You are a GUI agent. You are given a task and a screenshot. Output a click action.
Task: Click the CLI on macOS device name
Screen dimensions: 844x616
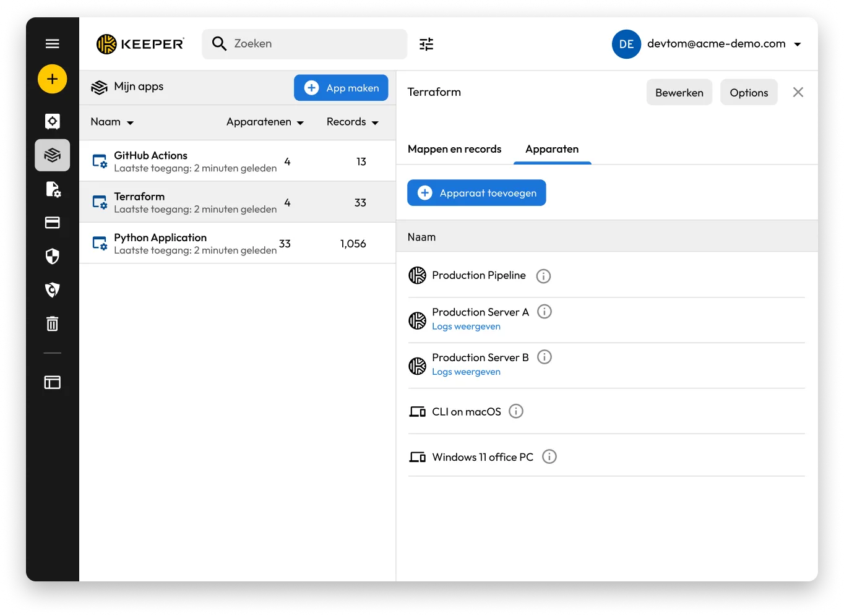pyautogui.click(x=467, y=412)
